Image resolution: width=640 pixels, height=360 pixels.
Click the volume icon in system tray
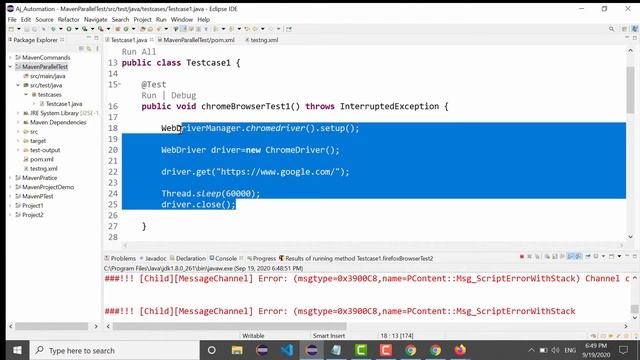(x=555, y=350)
